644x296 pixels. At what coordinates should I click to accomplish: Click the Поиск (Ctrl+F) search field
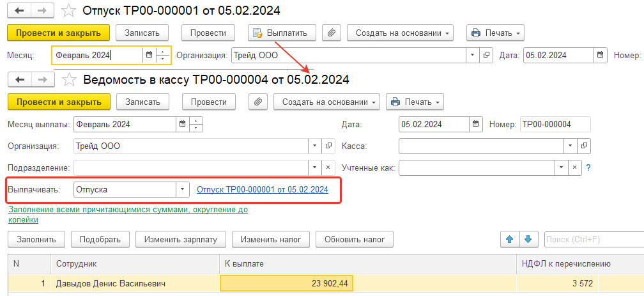tap(594, 239)
